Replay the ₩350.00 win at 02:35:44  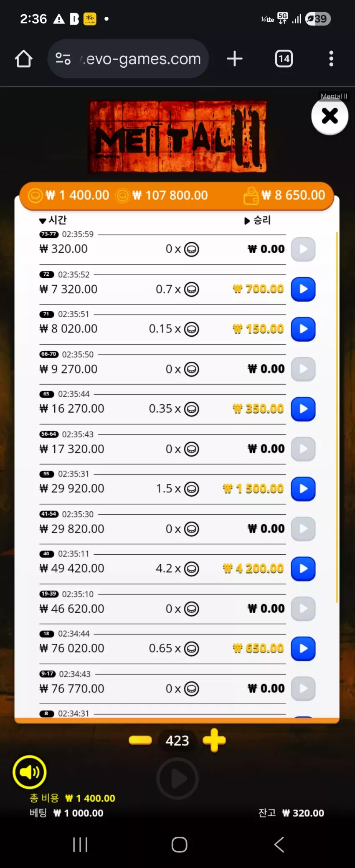coord(303,409)
